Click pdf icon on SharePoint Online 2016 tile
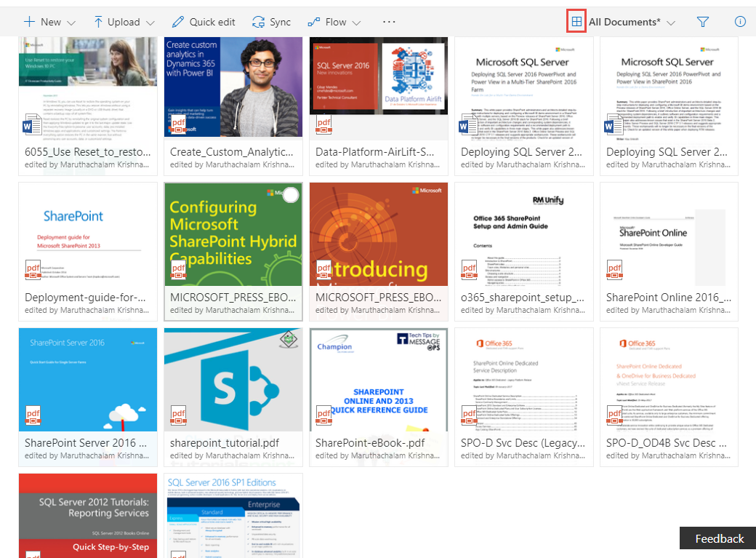The width and height of the screenshot is (756, 558). (x=615, y=270)
